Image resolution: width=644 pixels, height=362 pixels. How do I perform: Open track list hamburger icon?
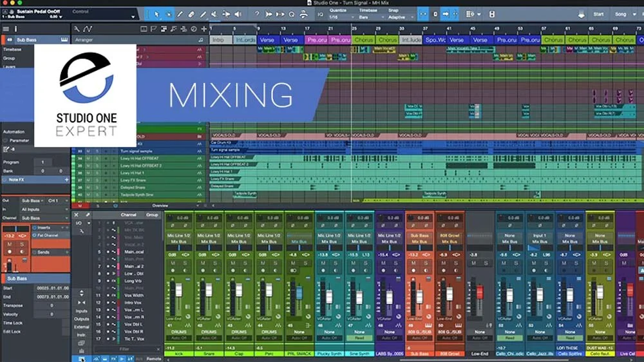(x=6, y=29)
